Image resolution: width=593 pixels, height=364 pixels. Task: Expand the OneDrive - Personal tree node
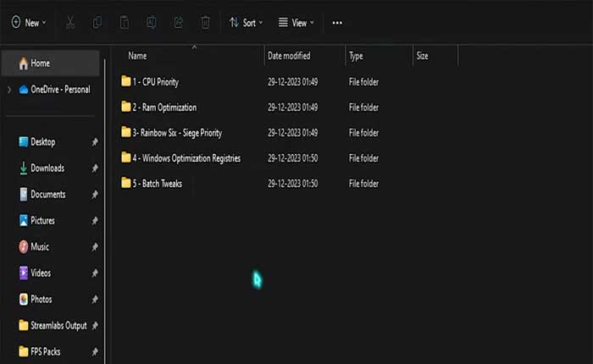tap(9, 90)
